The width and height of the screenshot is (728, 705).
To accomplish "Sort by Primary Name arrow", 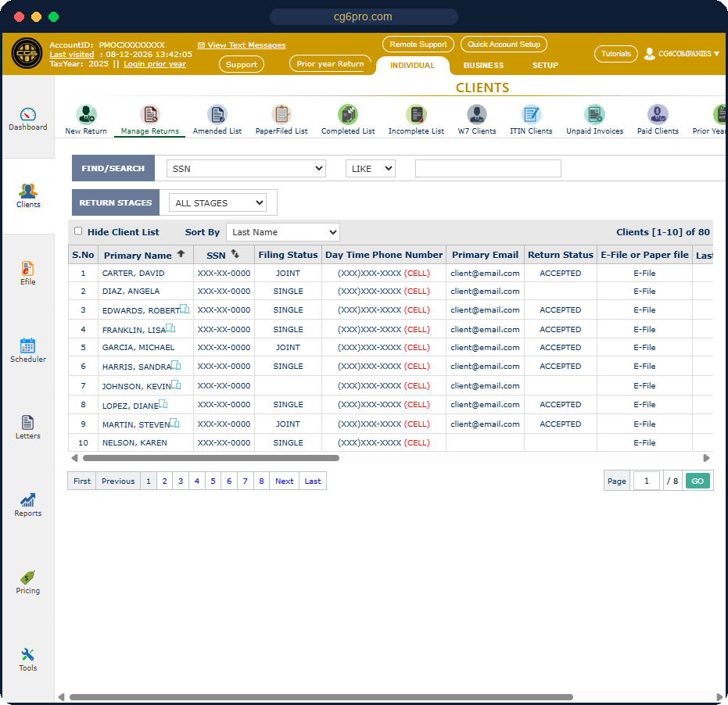I will pos(181,254).
